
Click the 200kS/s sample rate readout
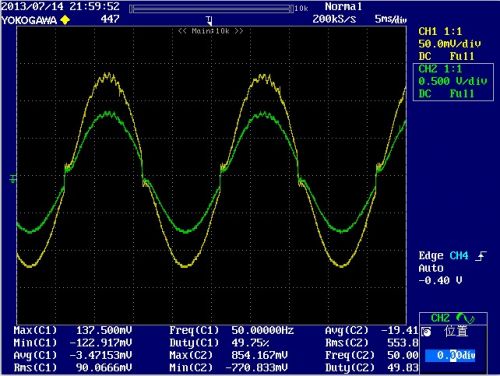coord(334,19)
